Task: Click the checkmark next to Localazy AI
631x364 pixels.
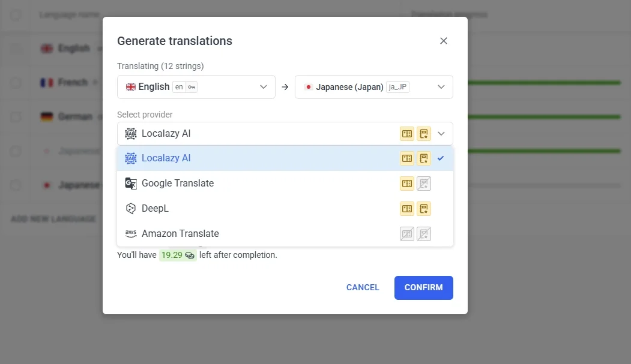Action: click(441, 158)
